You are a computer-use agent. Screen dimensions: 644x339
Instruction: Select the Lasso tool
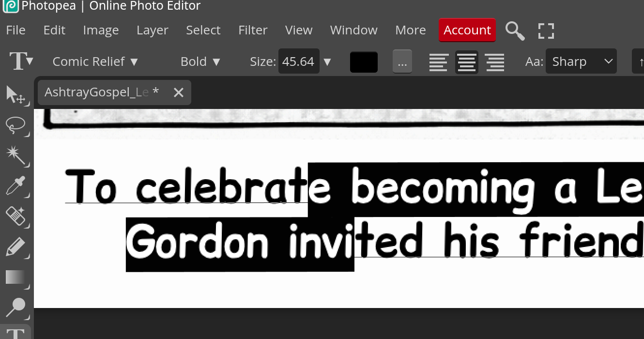[15, 125]
